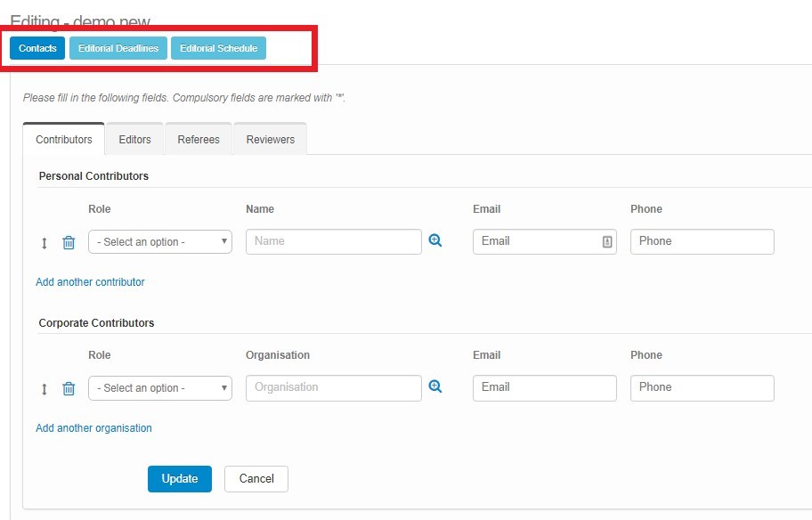
Task: Go to the Editorial Deadlines section
Action: tap(118, 48)
